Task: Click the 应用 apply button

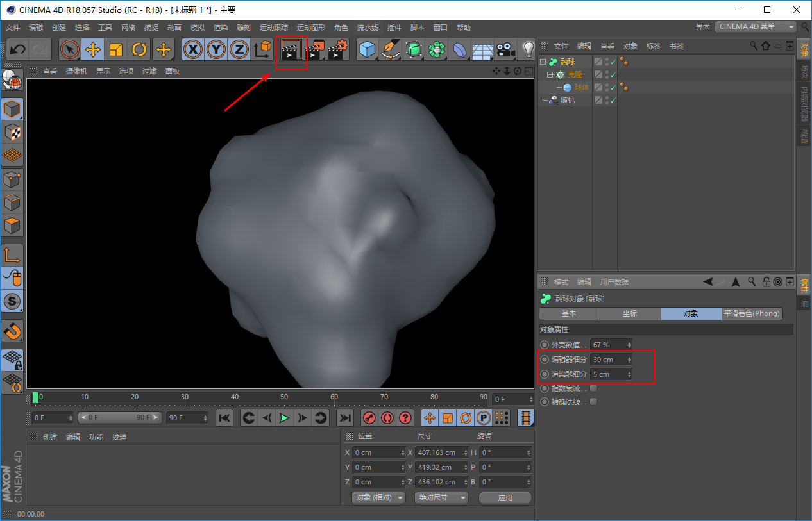Action: pyautogui.click(x=505, y=498)
